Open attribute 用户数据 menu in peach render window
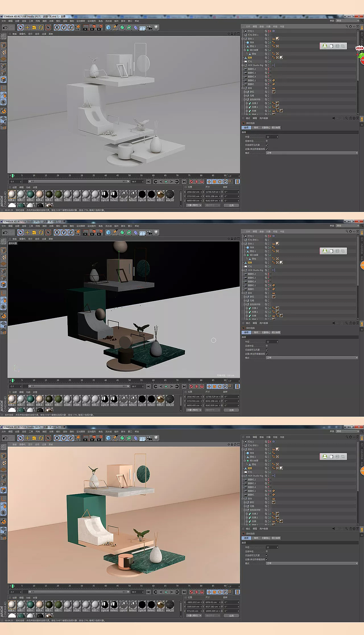Screen dimensions: 364x635 264,529
